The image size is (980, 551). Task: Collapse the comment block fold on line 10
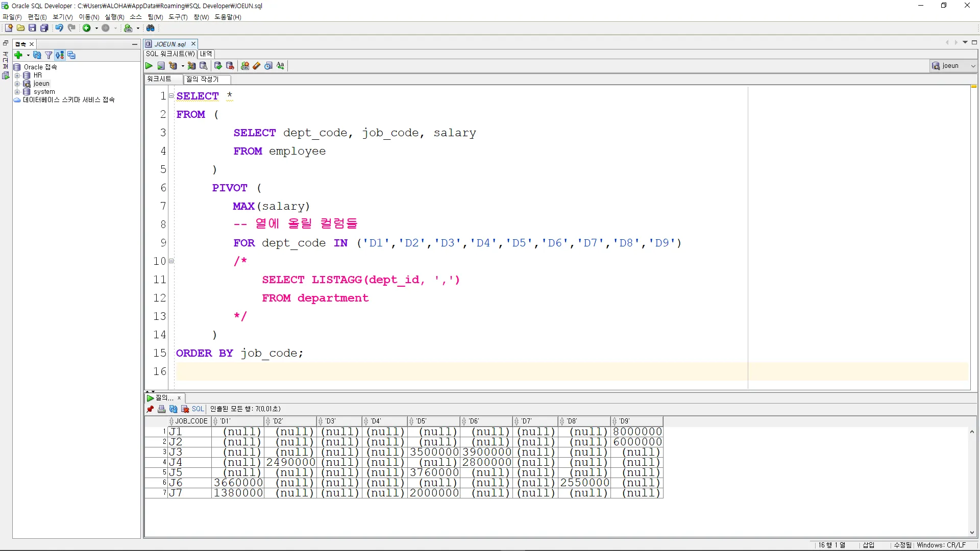coord(171,261)
